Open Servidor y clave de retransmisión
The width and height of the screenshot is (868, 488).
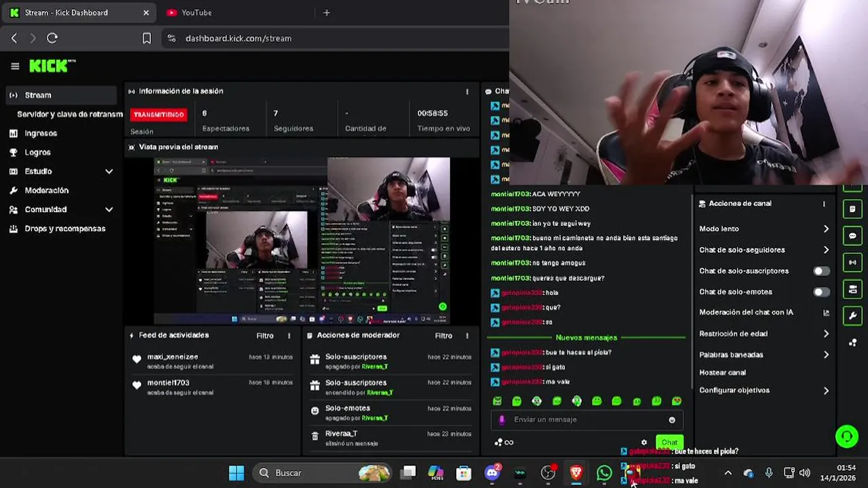point(70,115)
